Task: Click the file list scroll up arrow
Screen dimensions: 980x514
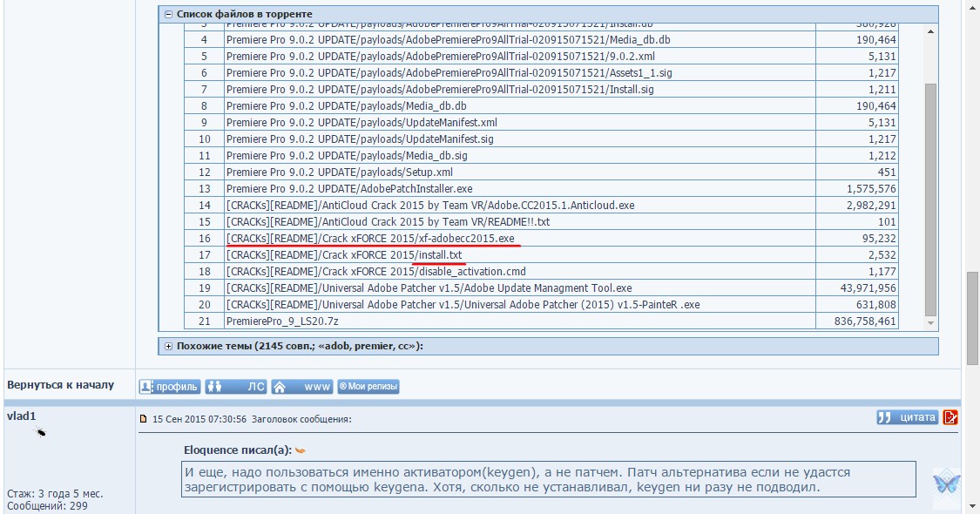Action: tap(930, 31)
